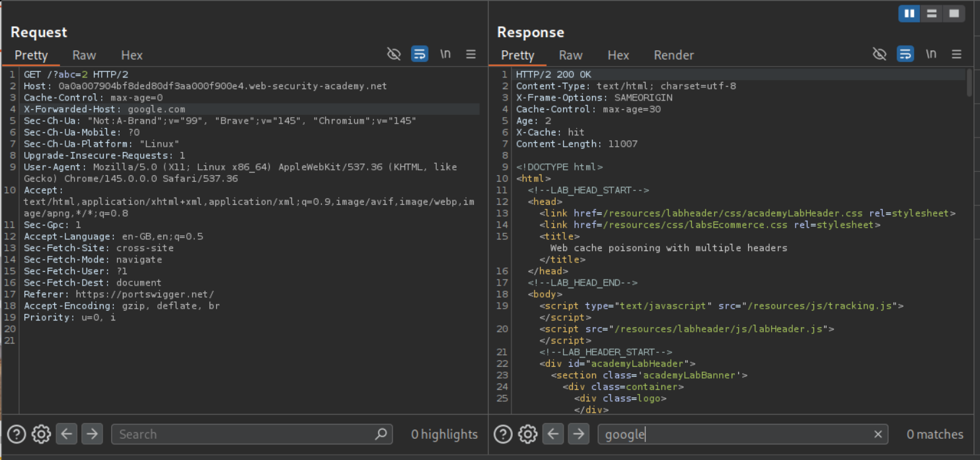This screenshot has width=980, height=460.
Task: Switch Response view to Hex tab
Action: 618,56
